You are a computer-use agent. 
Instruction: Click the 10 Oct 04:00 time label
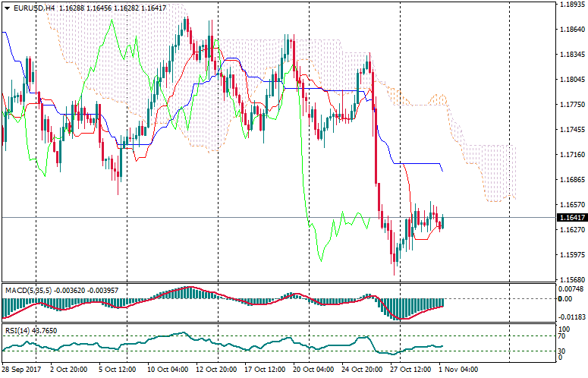pyautogui.click(x=169, y=370)
